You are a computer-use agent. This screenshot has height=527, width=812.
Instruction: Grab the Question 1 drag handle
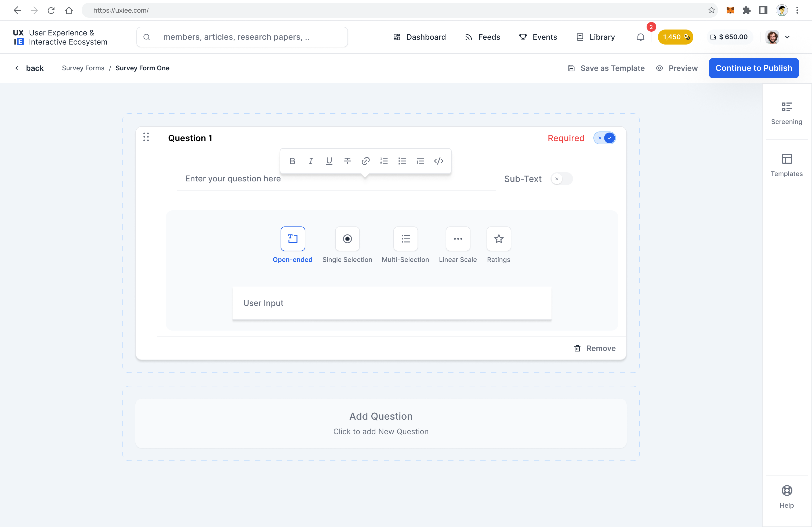point(146,137)
